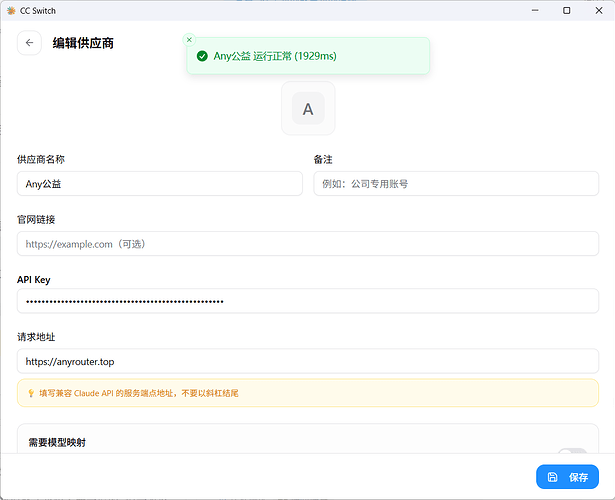615x500 pixels.
Task: Click the 官网链接 label
Action: pyautogui.click(x=36, y=220)
